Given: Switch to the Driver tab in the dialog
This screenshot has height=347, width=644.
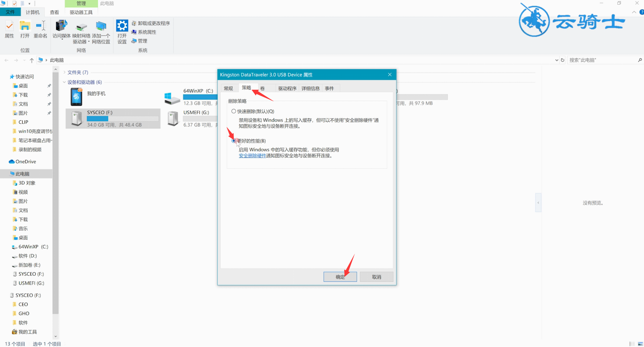Looking at the screenshot, I should pos(287,89).
